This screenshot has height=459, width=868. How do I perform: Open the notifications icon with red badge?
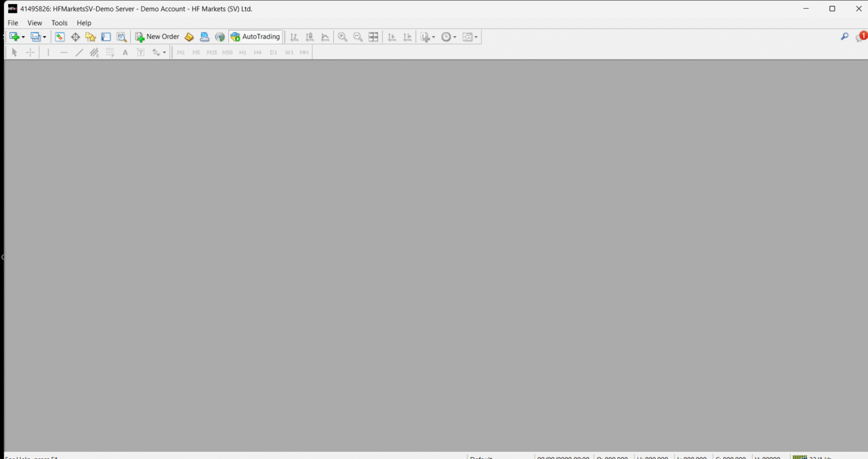click(861, 37)
